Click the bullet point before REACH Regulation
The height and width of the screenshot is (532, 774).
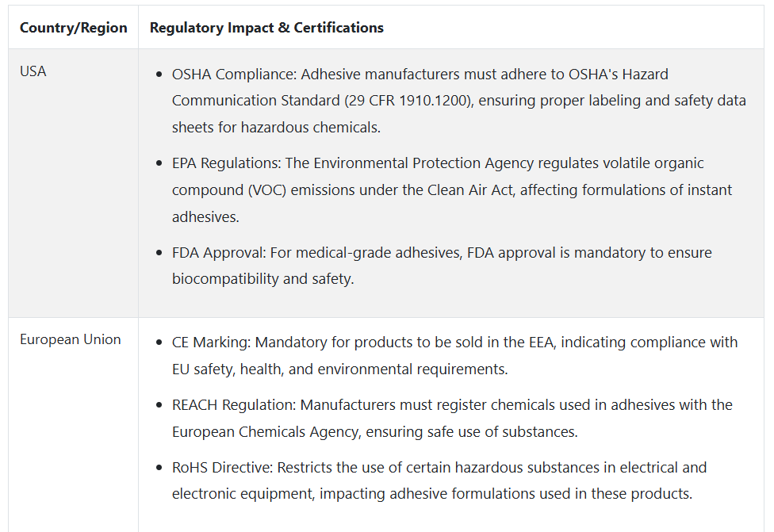click(x=159, y=405)
